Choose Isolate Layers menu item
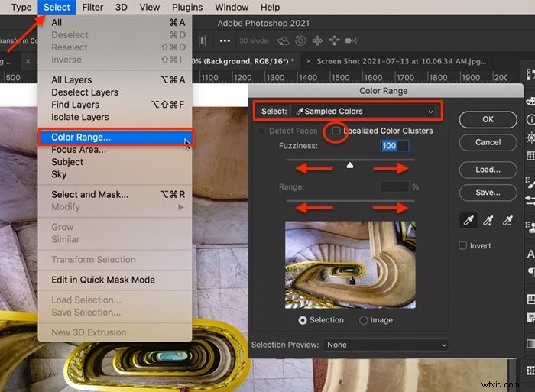 [115, 117]
